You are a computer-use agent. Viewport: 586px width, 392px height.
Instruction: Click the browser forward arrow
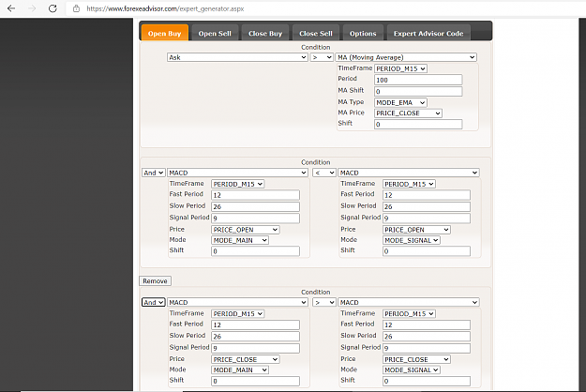(32, 8)
